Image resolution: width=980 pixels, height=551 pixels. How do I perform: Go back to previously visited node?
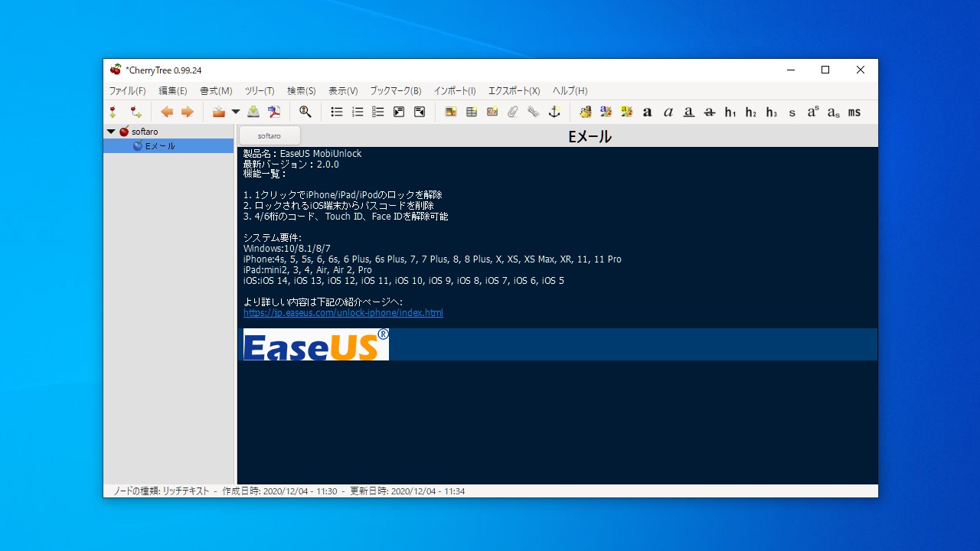point(167,112)
